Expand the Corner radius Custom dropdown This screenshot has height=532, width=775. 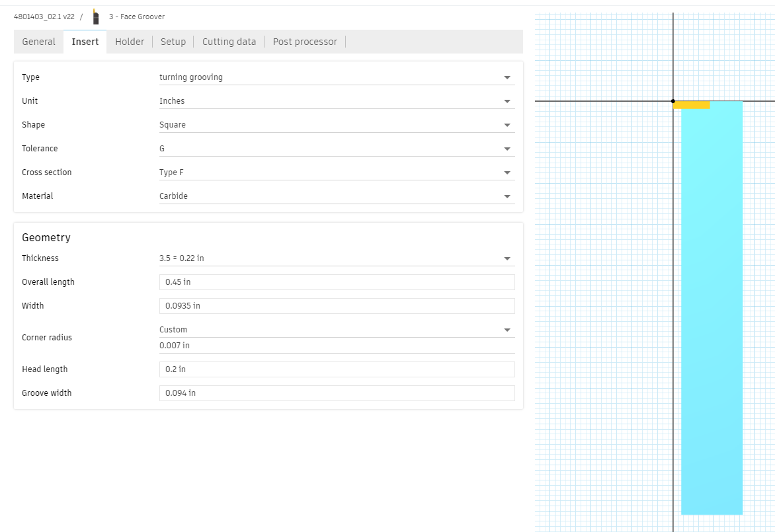pos(337,330)
